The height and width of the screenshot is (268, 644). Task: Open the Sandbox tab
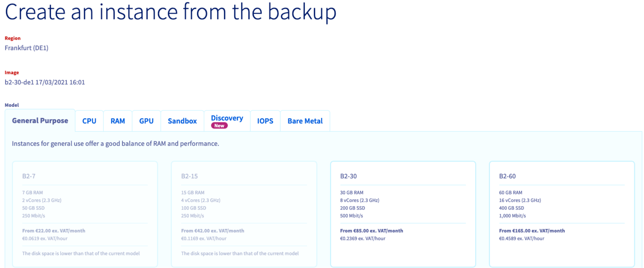(x=182, y=121)
